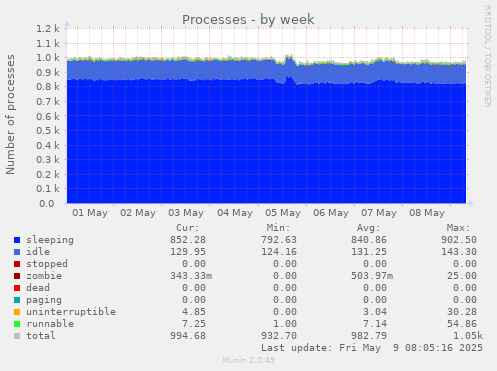The height and width of the screenshot is (371, 497).
Task: Click idle minimum value 124.16
Action: coord(279,252)
